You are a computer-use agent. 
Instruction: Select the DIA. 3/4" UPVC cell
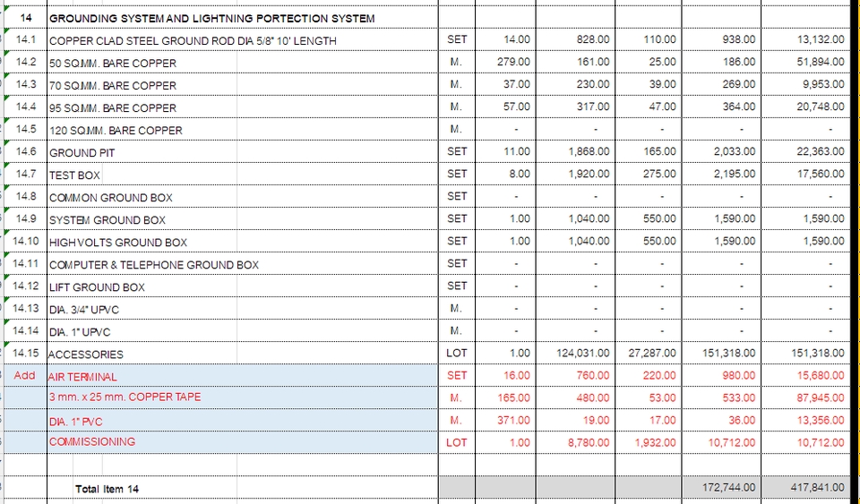[x=243, y=310]
